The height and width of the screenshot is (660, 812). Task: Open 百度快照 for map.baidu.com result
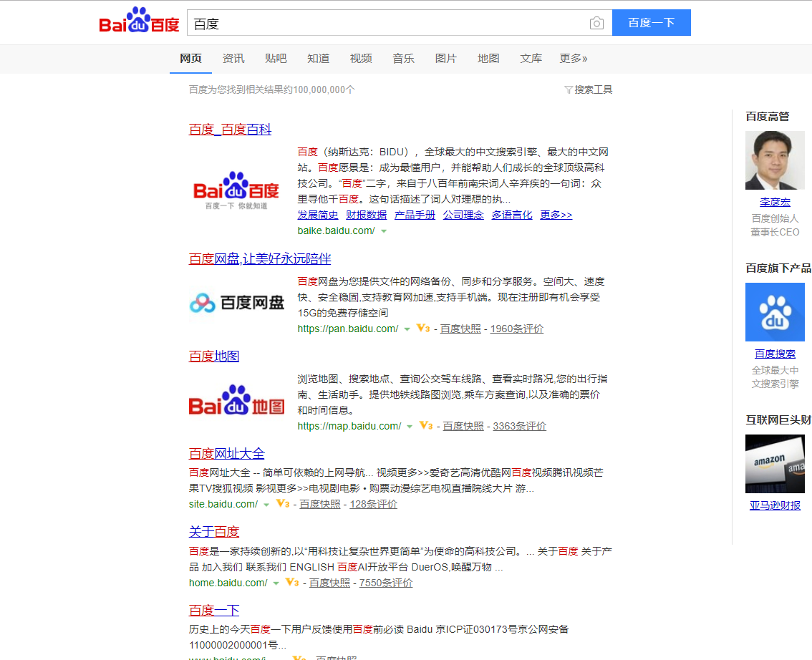pyautogui.click(x=463, y=426)
